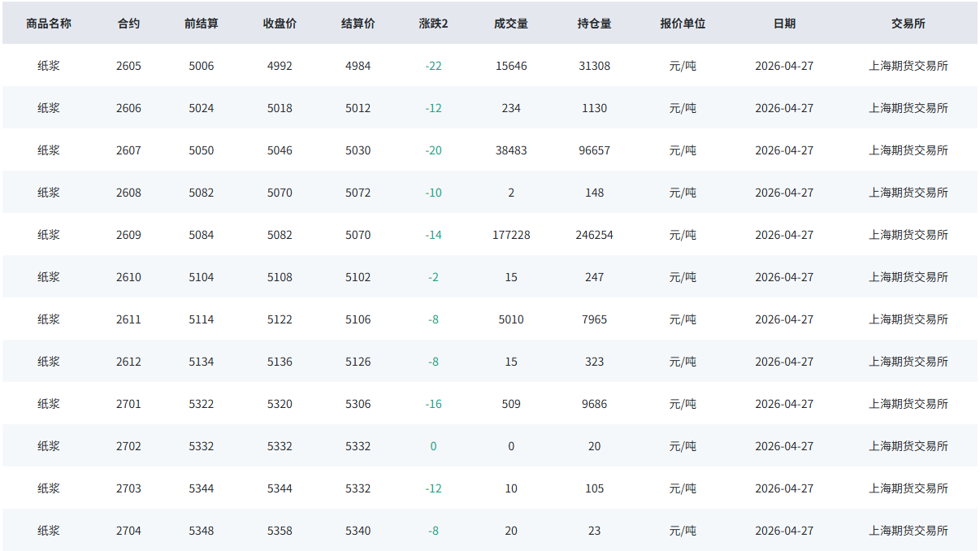Image resolution: width=980 pixels, height=551 pixels.
Task: Select contract 2609 in the table
Action: (128, 235)
